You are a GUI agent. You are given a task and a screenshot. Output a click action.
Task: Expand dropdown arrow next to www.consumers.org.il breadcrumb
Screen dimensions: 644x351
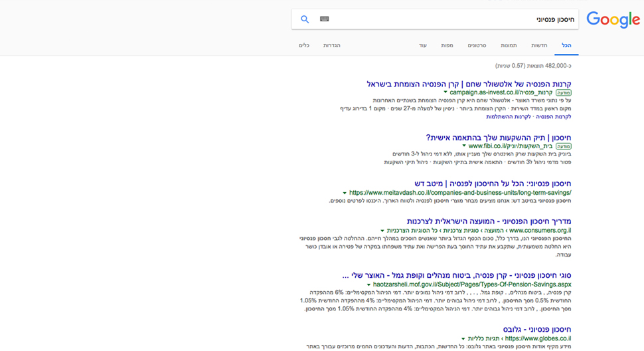[x=382, y=231]
